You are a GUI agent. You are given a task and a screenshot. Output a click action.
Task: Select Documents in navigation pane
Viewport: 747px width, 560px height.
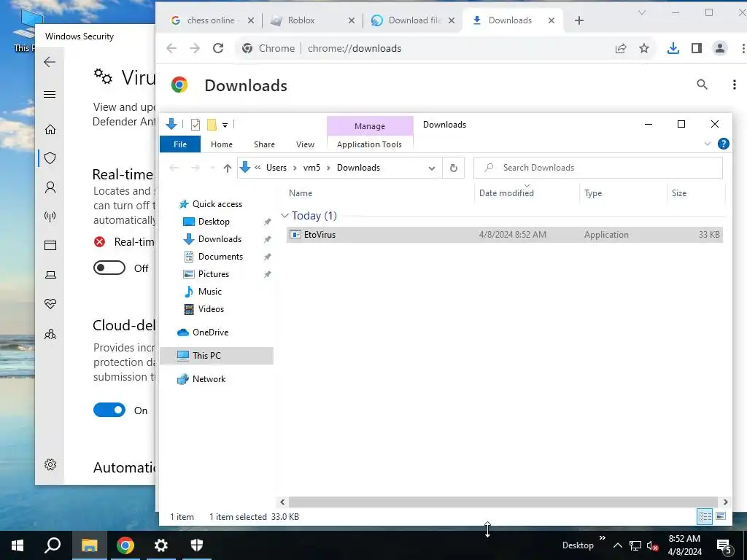220,257
